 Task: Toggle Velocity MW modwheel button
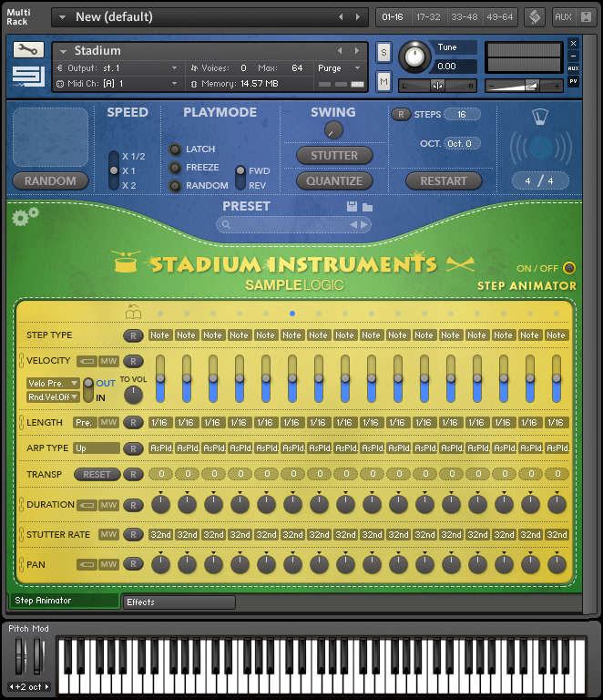(108, 361)
